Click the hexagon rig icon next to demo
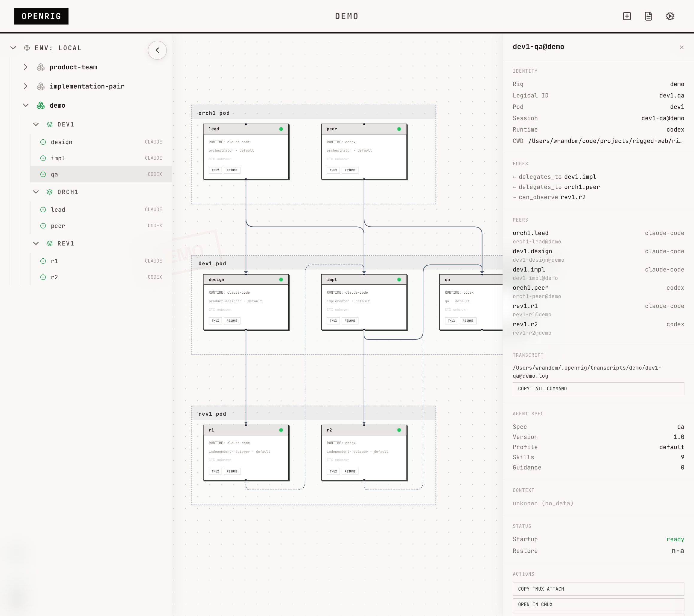The image size is (694, 616). [x=40, y=105]
